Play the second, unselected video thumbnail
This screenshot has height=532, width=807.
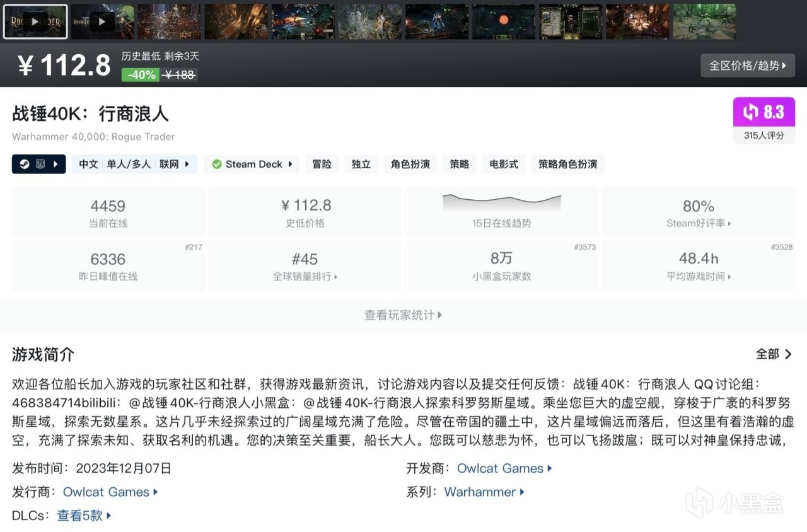coord(102,22)
